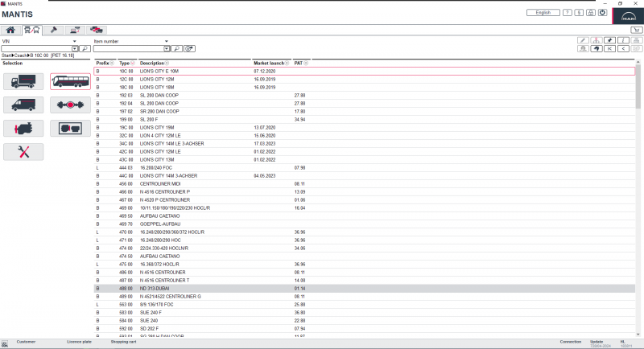Open the Item number type dropdown
The width and height of the screenshot is (644, 349).
(167, 42)
